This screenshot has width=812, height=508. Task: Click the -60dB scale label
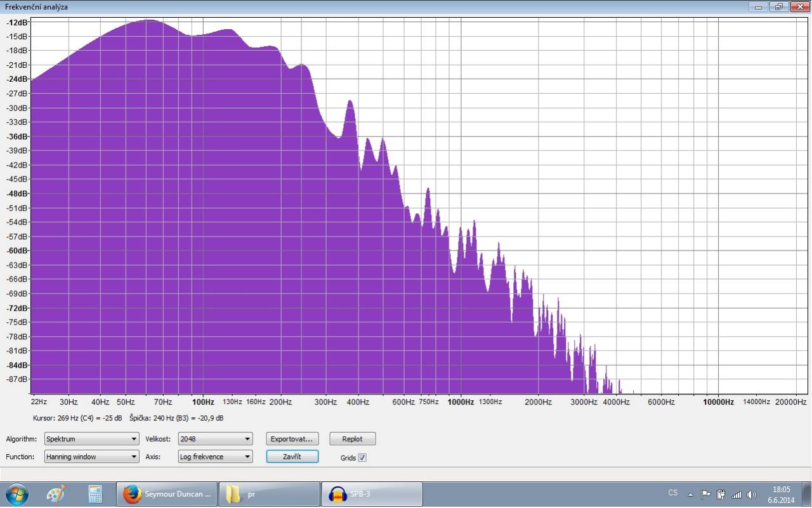tap(17, 251)
